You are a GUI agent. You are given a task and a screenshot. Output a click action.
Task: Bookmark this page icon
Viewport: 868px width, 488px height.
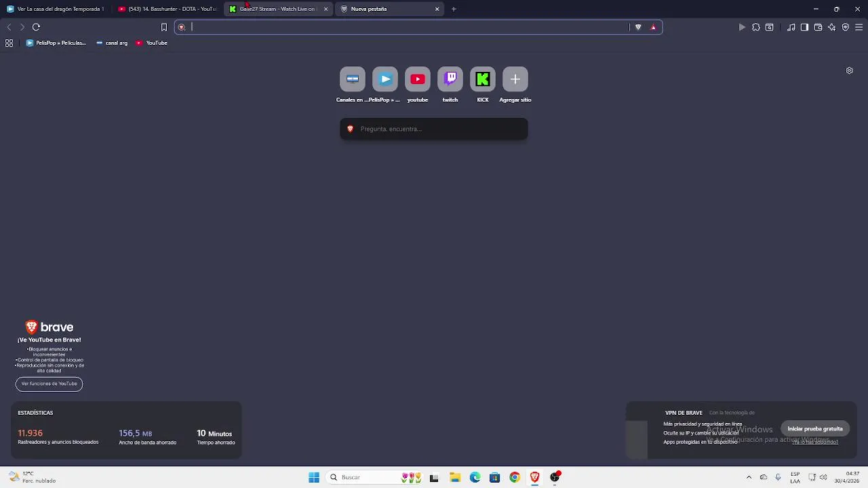(163, 27)
